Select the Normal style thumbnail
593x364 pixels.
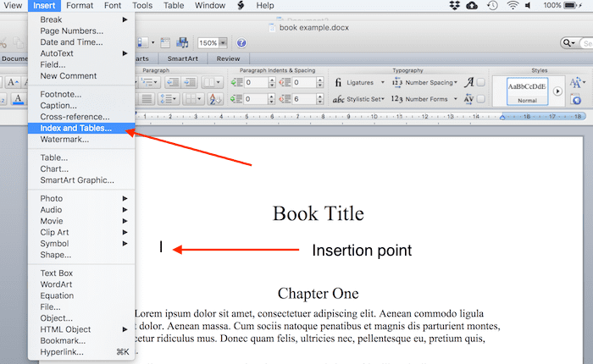pos(527,91)
